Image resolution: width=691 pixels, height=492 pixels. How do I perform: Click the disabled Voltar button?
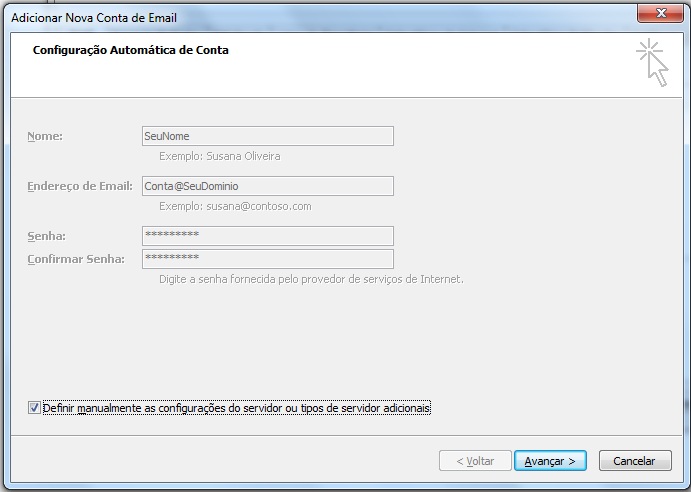(475, 461)
